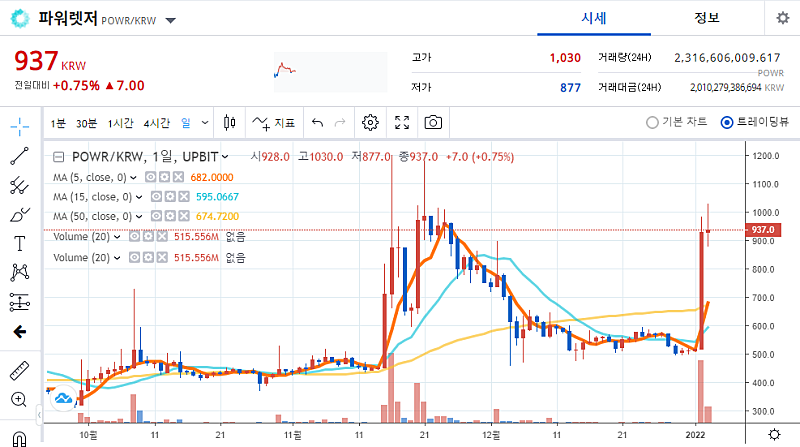Open the forecasting and measurement tools

click(19, 302)
